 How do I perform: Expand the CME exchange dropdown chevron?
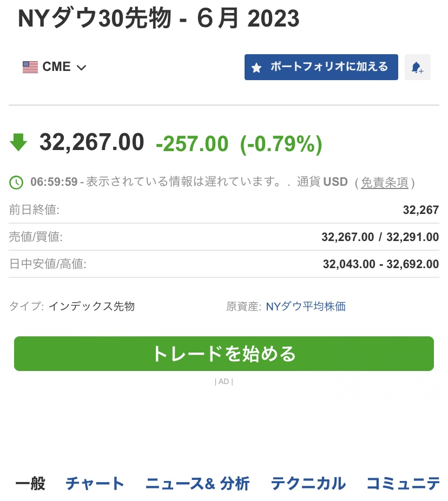(x=82, y=68)
